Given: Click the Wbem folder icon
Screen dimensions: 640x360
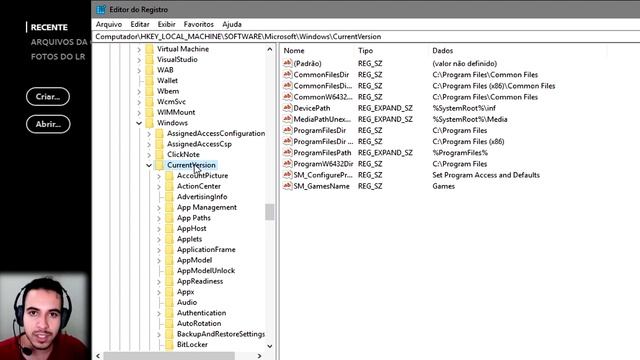Looking at the screenshot, I should pos(150,91).
